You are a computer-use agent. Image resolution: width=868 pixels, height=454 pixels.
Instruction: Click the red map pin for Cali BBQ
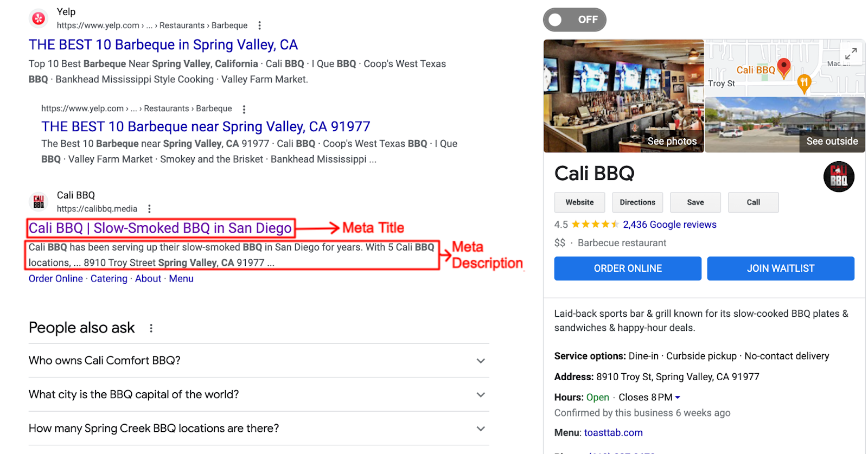(x=783, y=68)
